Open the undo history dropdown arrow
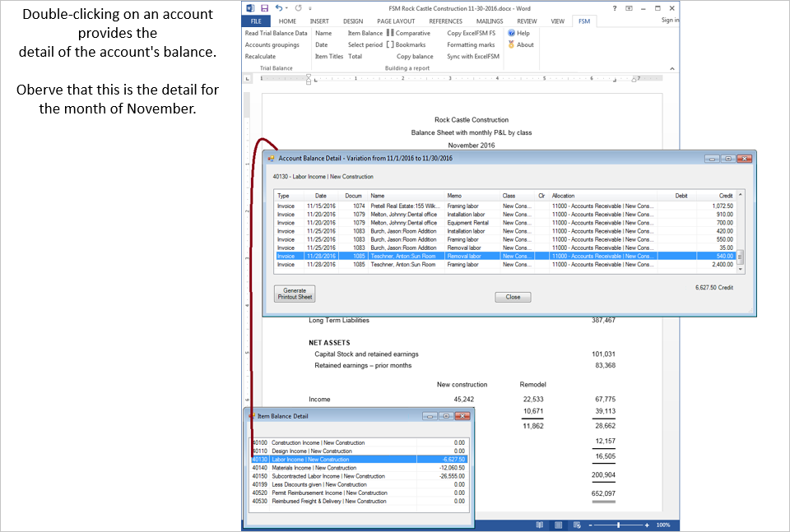 pos(286,8)
